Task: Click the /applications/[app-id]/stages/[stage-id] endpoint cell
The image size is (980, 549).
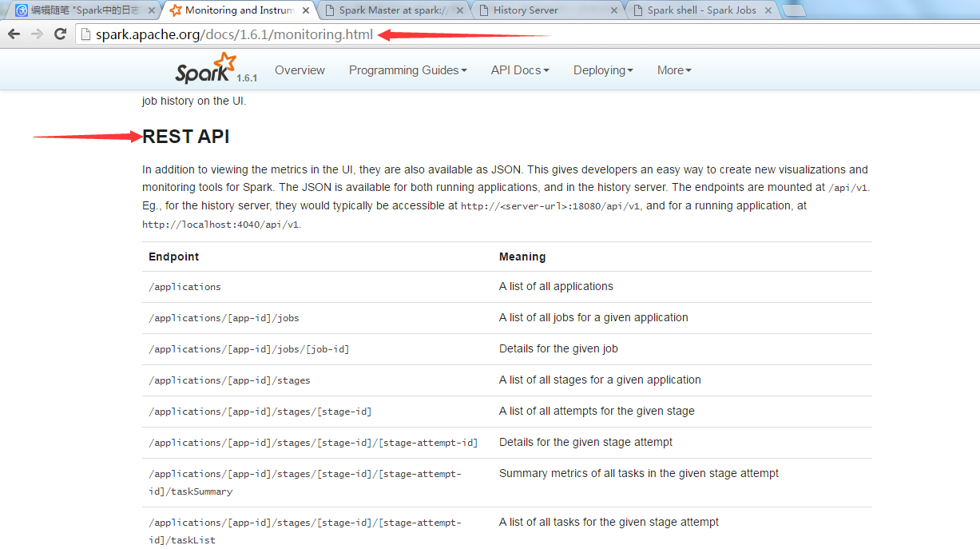Action: (x=260, y=412)
